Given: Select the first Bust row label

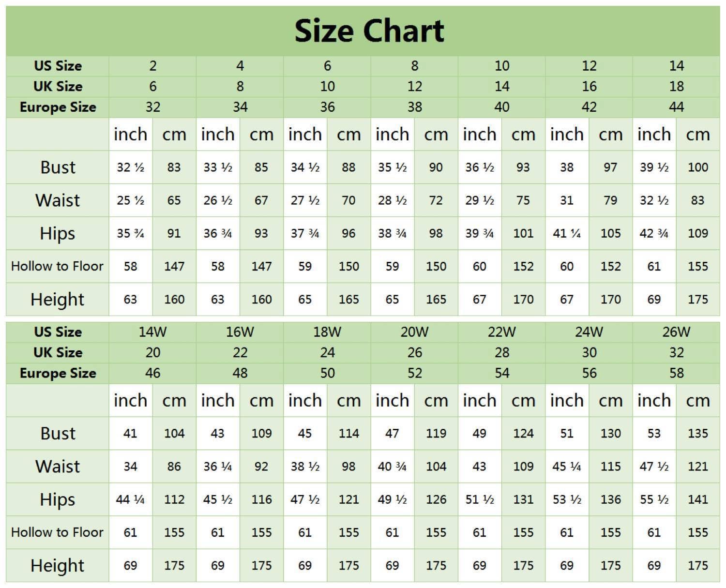Looking at the screenshot, I should [x=58, y=167].
